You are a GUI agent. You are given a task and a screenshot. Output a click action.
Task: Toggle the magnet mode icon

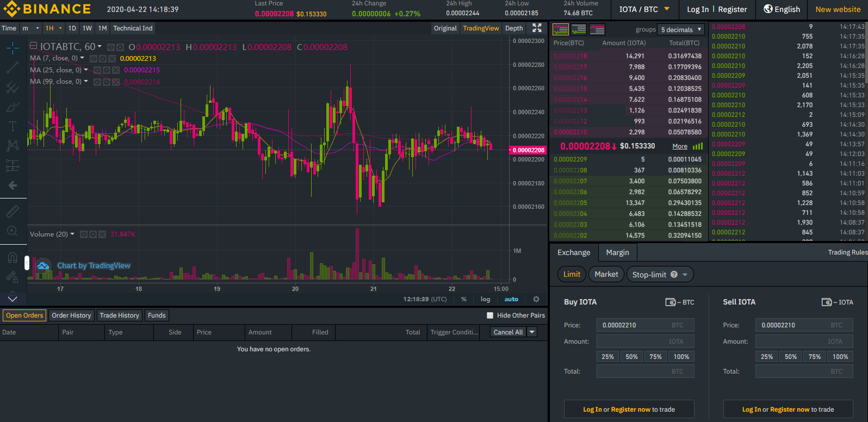[x=13, y=257]
